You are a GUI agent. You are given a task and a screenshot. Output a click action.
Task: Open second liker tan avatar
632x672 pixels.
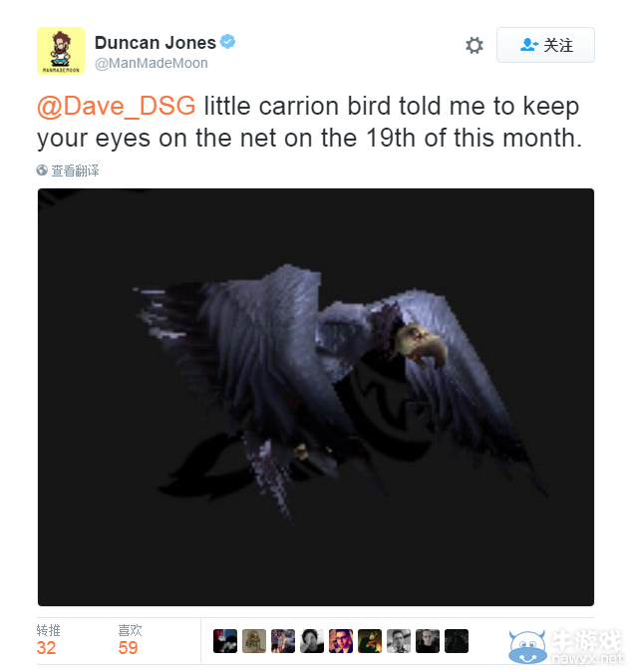[x=254, y=641]
